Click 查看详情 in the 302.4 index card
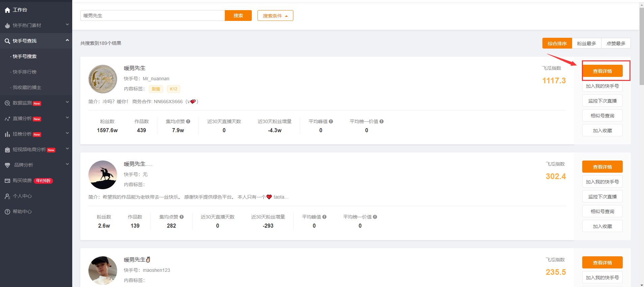 602,167
